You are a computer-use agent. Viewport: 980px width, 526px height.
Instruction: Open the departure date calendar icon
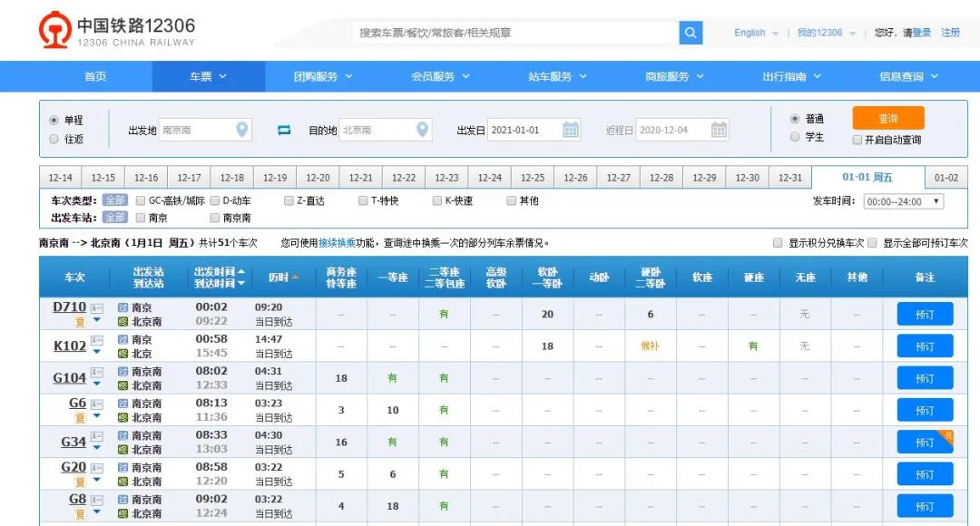571,130
